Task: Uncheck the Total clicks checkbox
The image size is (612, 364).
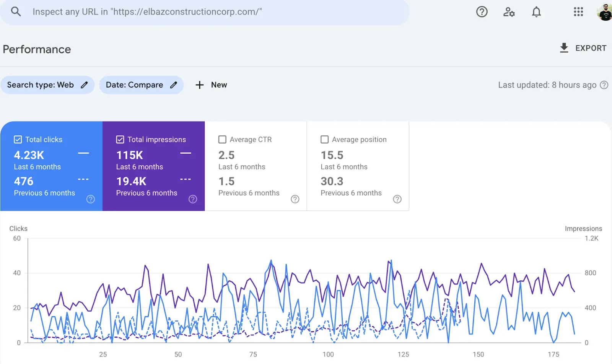Action: click(18, 140)
